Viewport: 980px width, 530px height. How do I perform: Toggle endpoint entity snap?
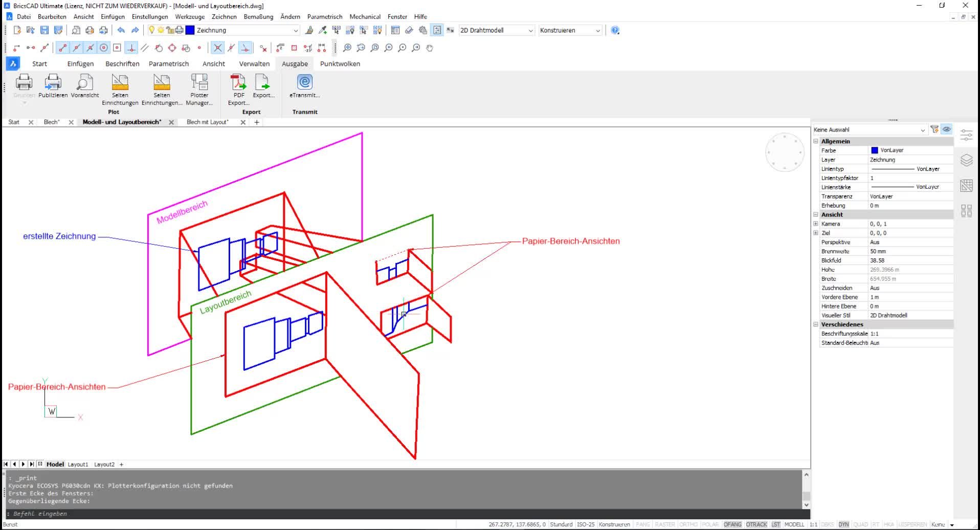pyautogui.click(x=62, y=48)
